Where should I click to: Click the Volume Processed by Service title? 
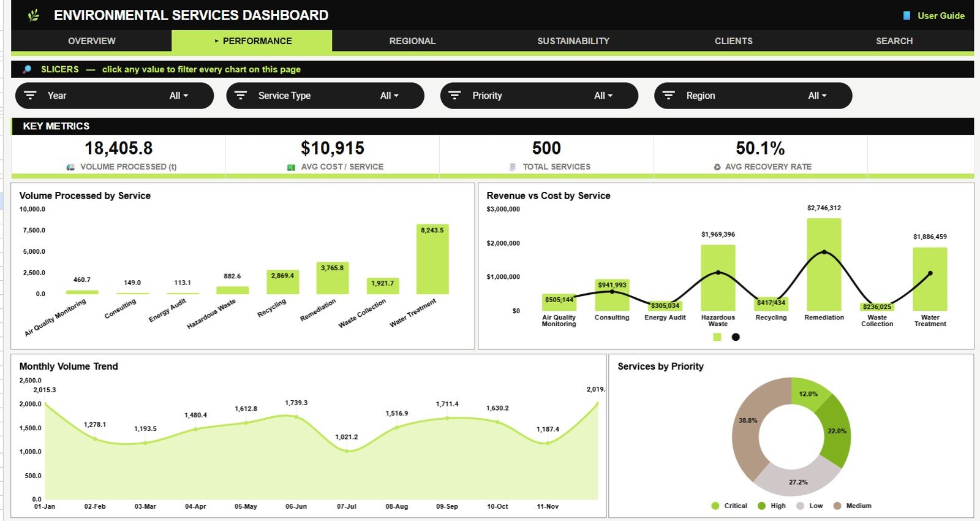click(85, 196)
